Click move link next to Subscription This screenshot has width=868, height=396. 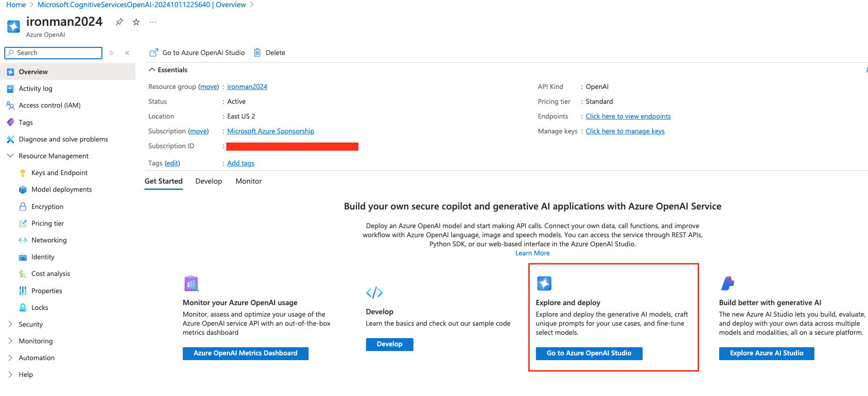click(x=199, y=131)
